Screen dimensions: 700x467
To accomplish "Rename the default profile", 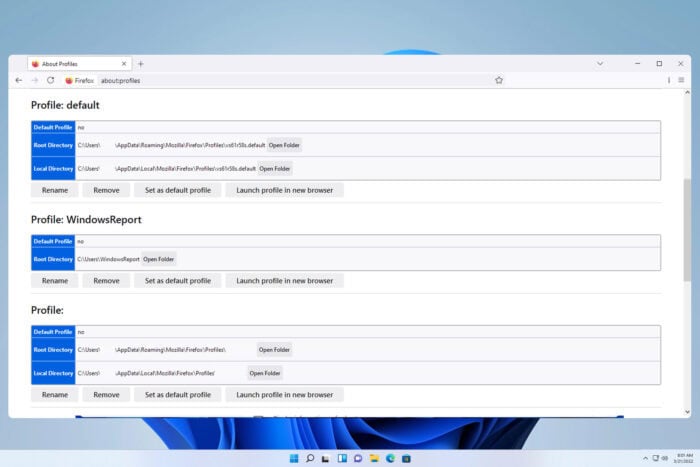I will pyautogui.click(x=55, y=190).
